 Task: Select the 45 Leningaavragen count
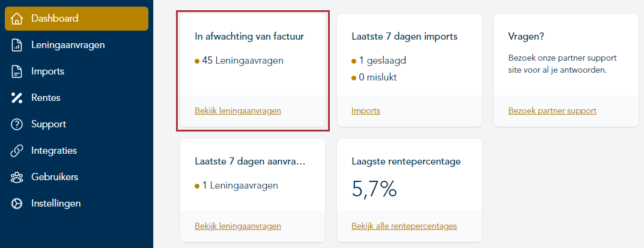click(x=243, y=61)
